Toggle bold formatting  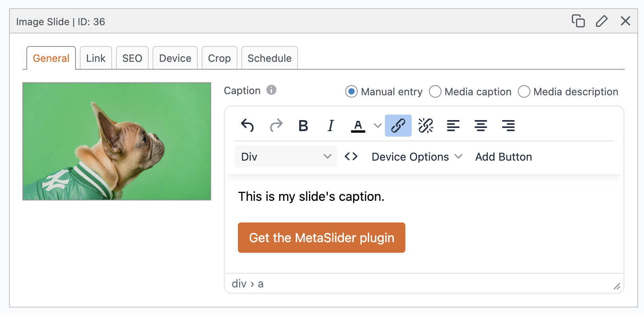pyautogui.click(x=303, y=126)
